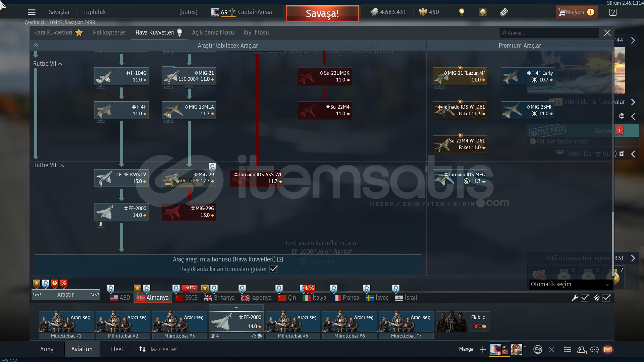
Task: Open the list view icon in bottom bar
Action: (568, 350)
